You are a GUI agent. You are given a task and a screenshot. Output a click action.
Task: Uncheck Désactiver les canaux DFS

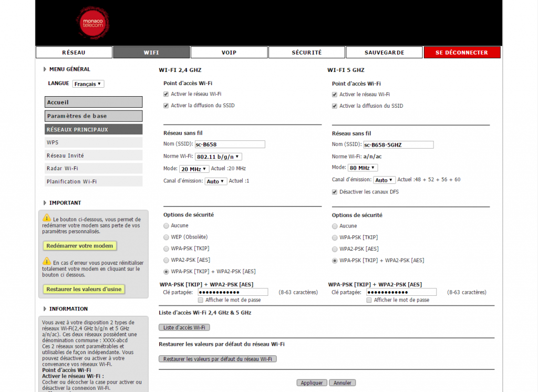335,192
